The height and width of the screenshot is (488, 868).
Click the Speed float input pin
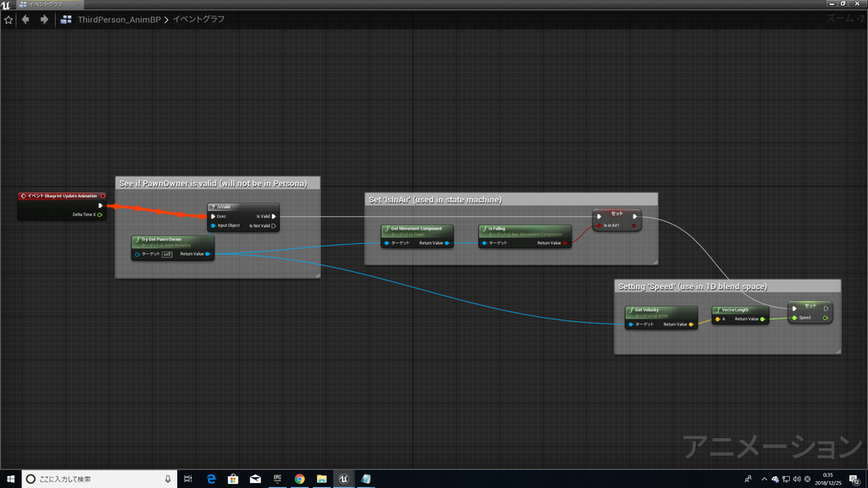click(794, 318)
